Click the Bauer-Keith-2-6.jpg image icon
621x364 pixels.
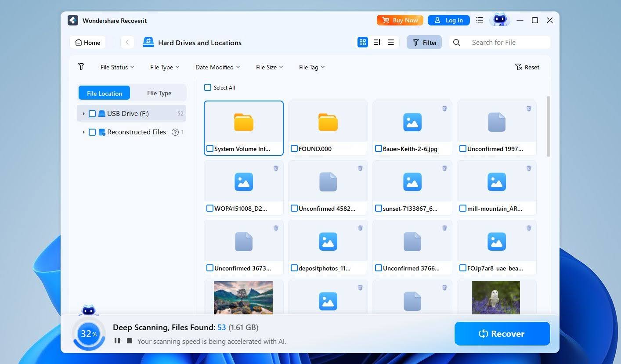click(x=412, y=122)
